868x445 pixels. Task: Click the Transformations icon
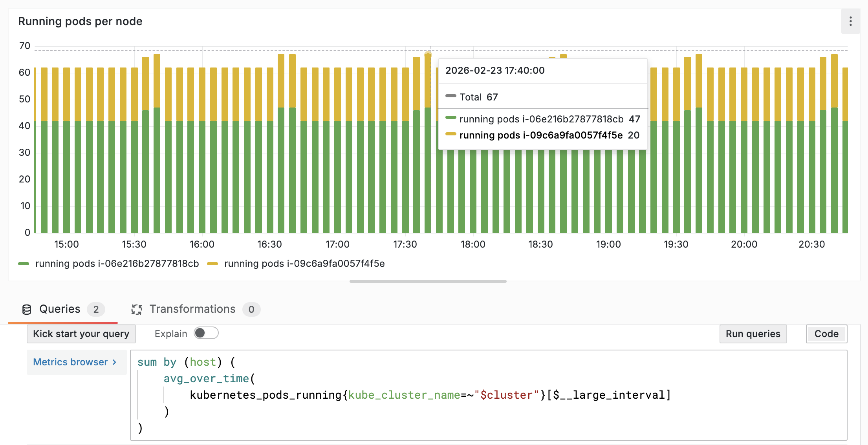point(136,310)
